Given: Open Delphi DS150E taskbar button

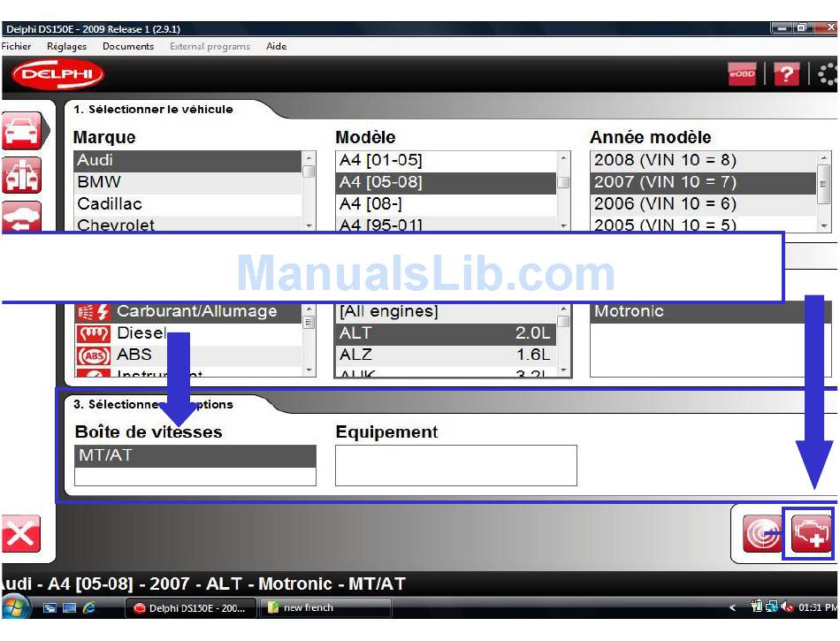Looking at the screenshot, I should [191, 607].
